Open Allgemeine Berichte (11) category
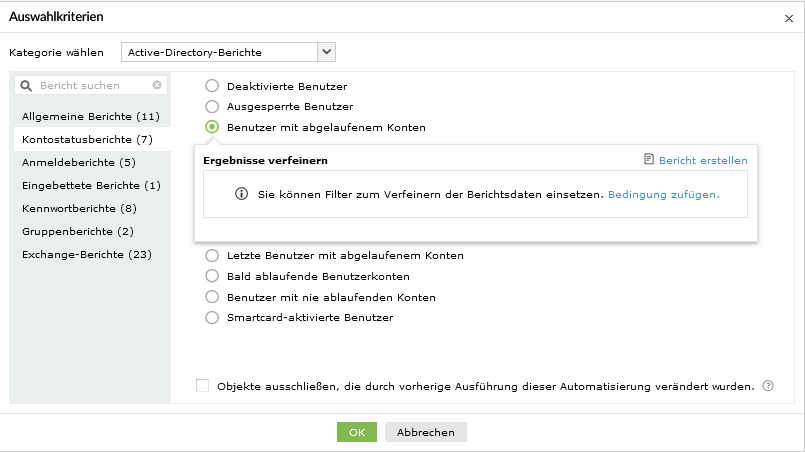 coord(92,117)
